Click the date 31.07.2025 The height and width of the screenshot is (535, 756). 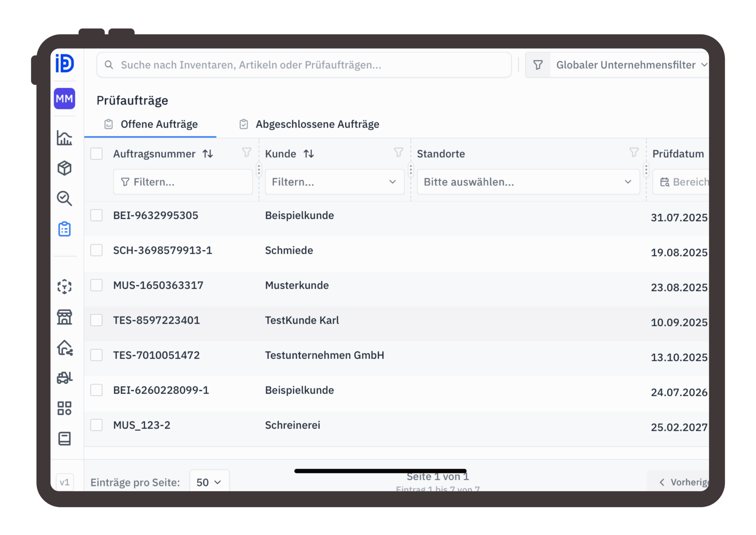point(679,217)
